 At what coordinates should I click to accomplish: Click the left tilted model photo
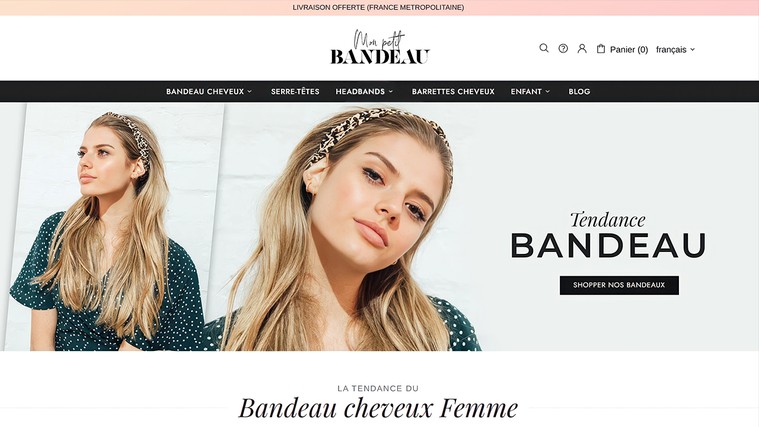coord(114,228)
